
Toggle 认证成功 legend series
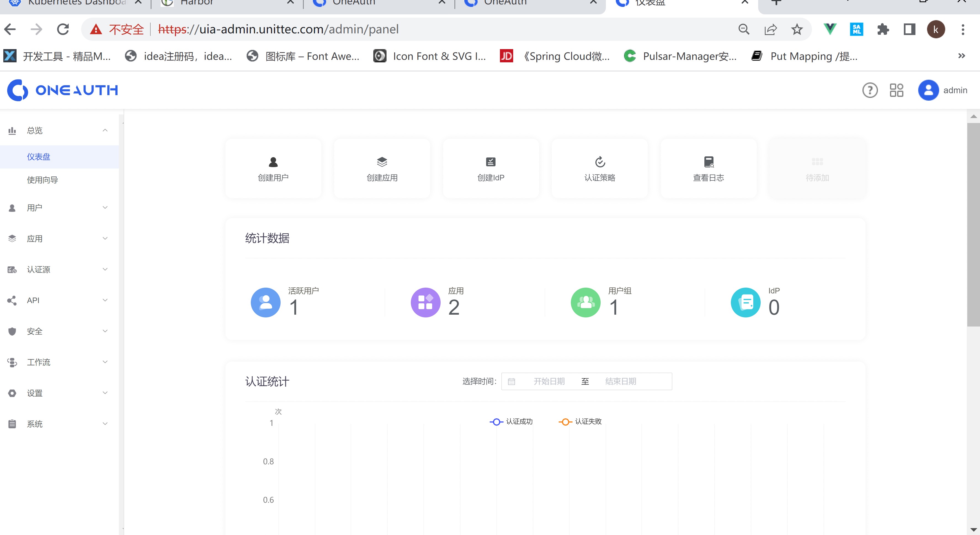(511, 422)
